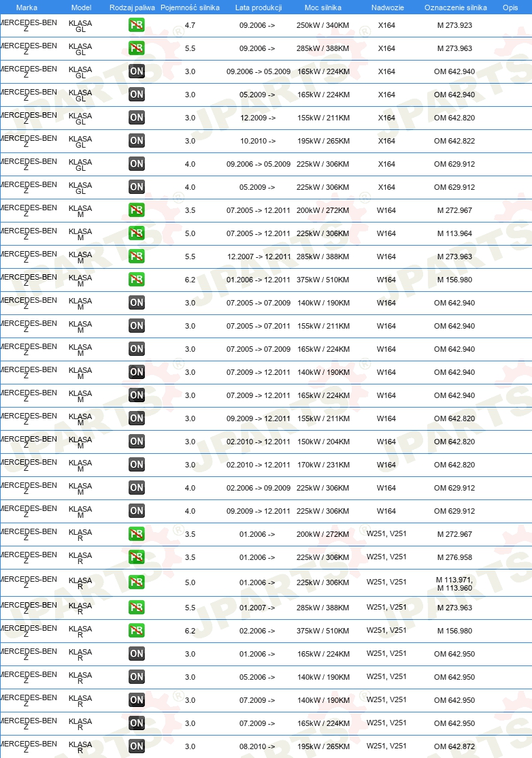Click the PB icon in the 12.2007 -> 12.2011 row
Viewport: 532px width, 758px height.
pyautogui.click(x=137, y=257)
